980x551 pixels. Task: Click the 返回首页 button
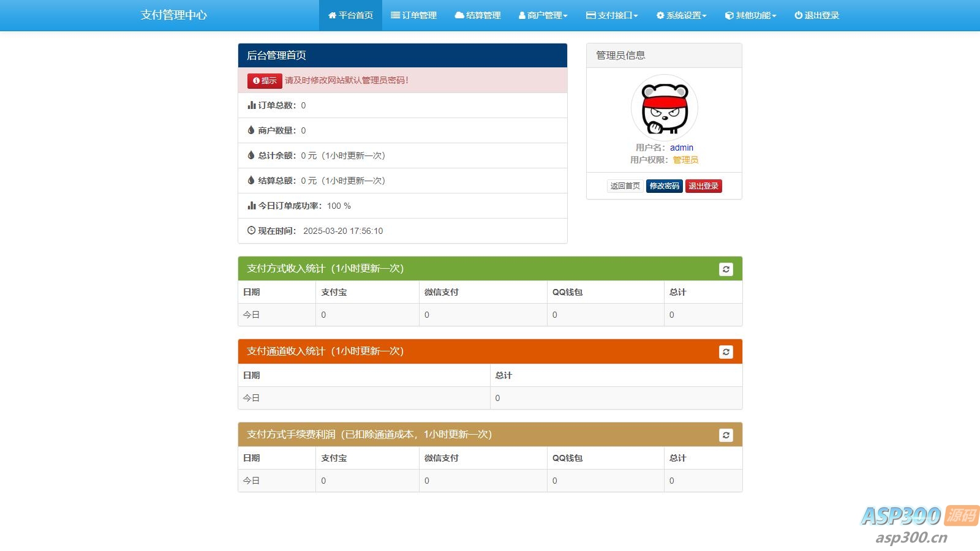pos(624,186)
